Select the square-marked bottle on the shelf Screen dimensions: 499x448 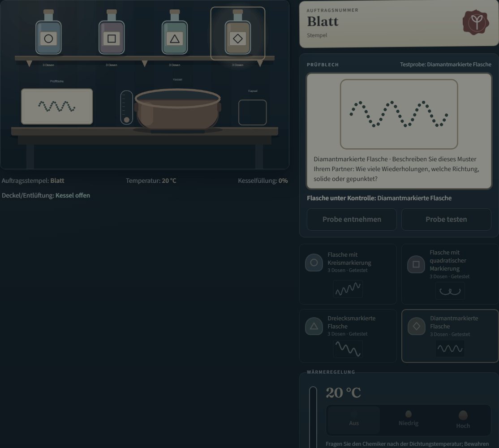(x=112, y=32)
